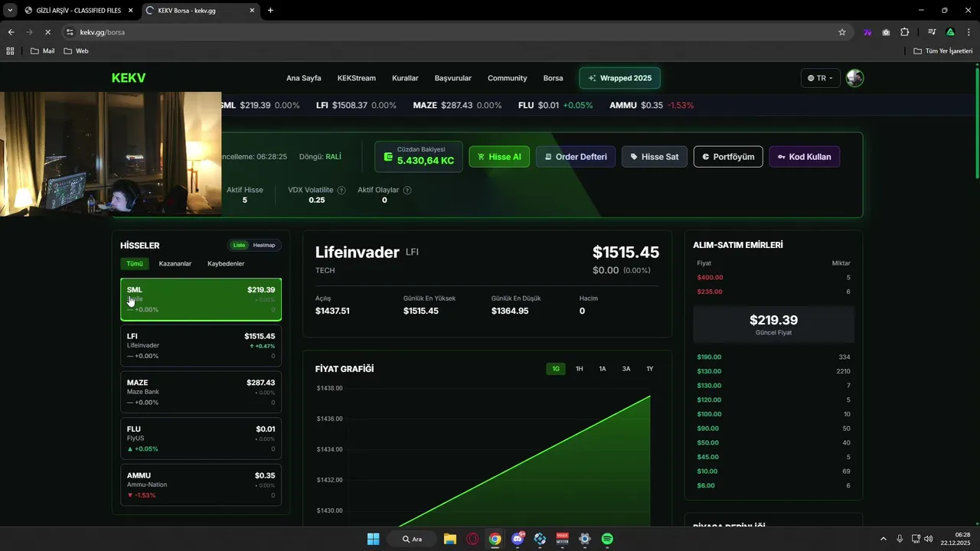Open the Web bookmark folder

pos(76,51)
